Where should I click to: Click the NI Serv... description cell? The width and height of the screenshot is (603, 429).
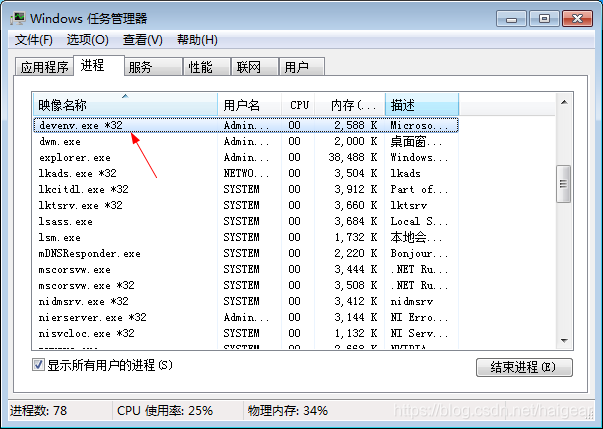(x=419, y=333)
